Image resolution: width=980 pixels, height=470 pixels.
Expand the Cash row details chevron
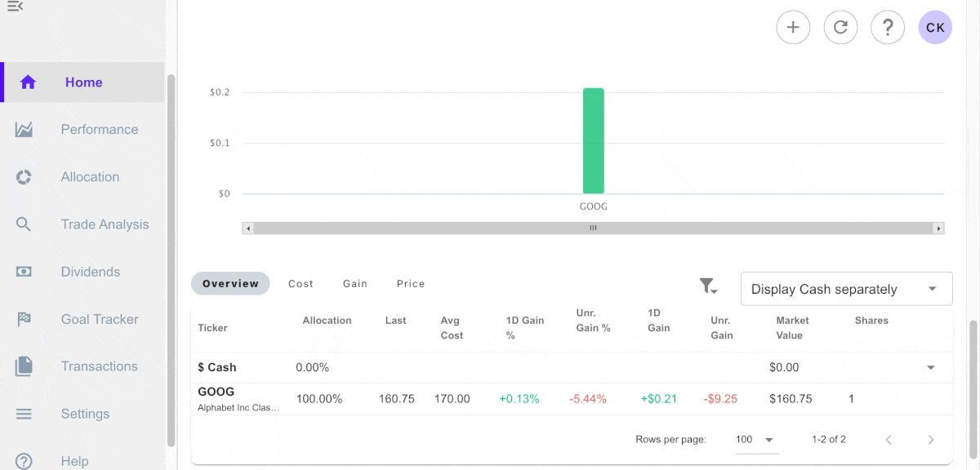point(930,367)
